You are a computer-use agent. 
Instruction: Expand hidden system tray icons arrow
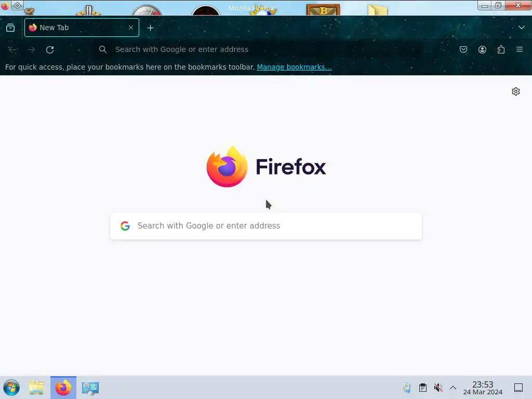pos(453,388)
